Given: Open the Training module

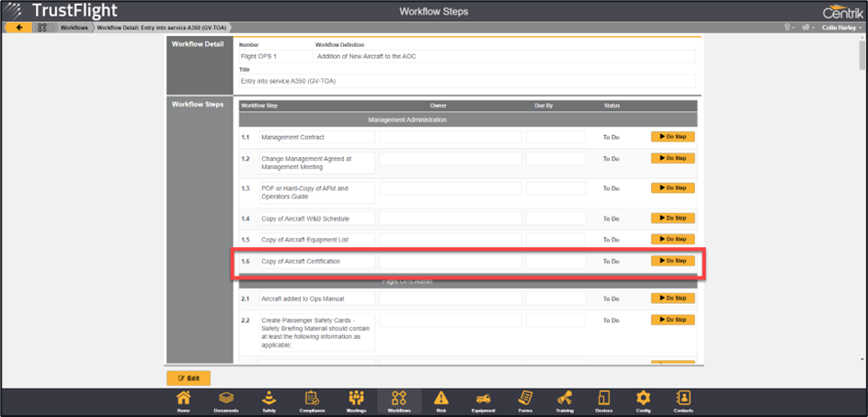Looking at the screenshot, I should (565, 402).
